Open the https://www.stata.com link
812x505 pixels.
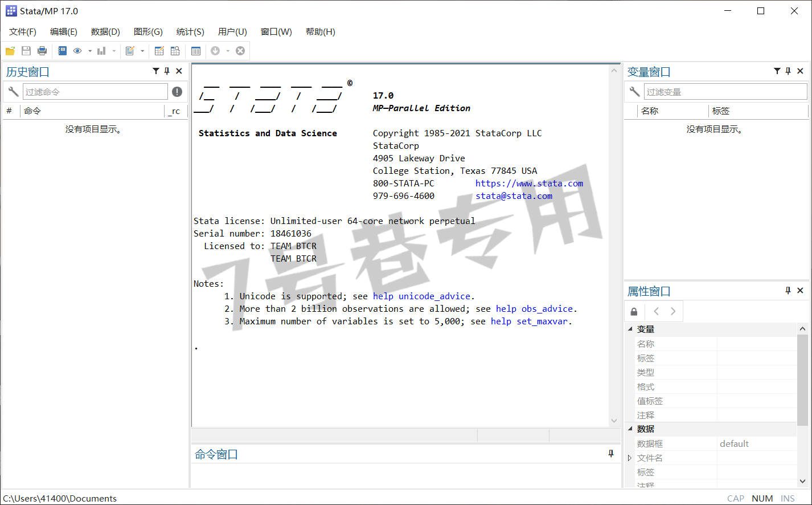(529, 184)
